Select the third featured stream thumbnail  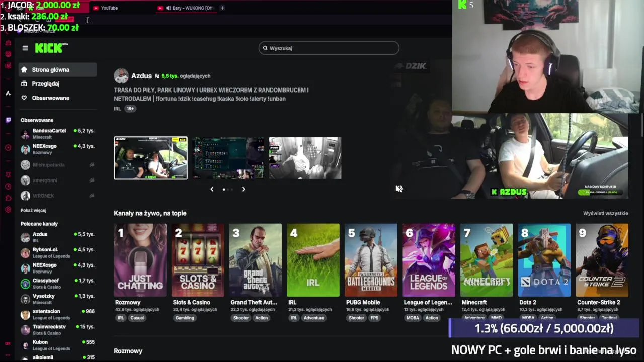tap(305, 158)
